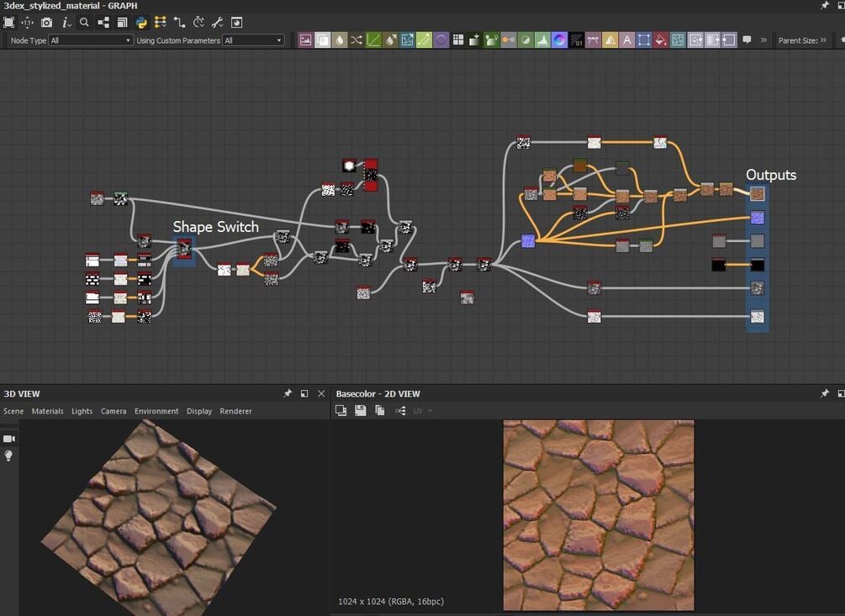This screenshot has width=845, height=616.
Task: Pin the Basecolor 2D VIEW panel
Action: pos(825,393)
